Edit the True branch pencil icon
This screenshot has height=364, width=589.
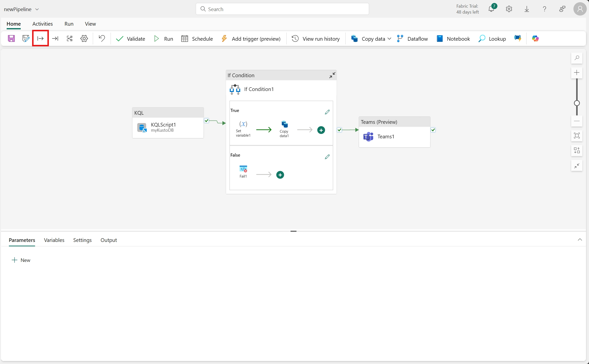pyautogui.click(x=327, y=112)
